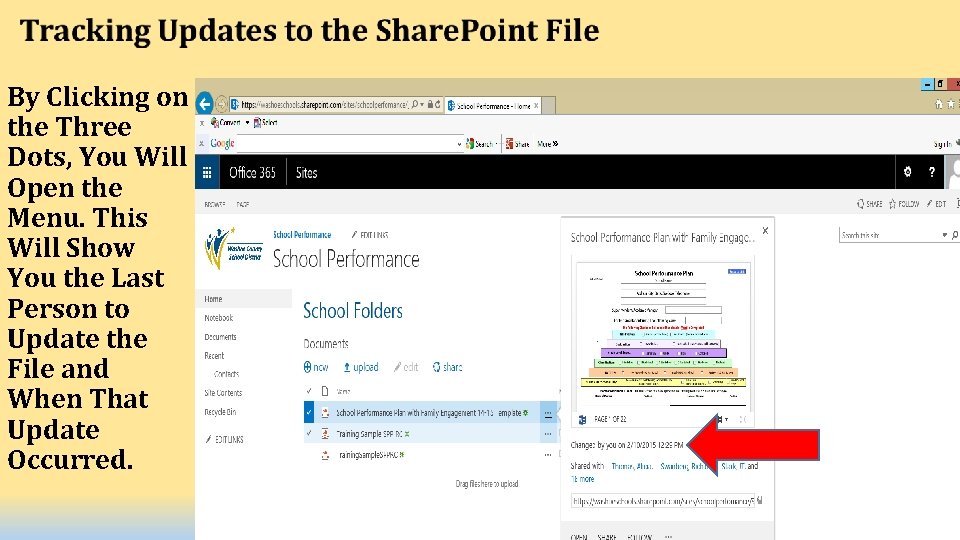Click the search magnifier in address bar
Viewport: 960px width, 540px height.
(414, 105)
